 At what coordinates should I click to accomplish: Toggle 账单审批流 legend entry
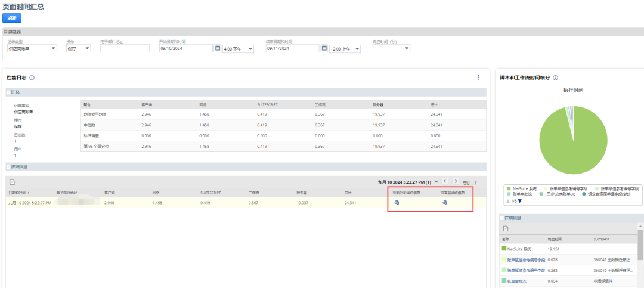click(x=519, y=194)
